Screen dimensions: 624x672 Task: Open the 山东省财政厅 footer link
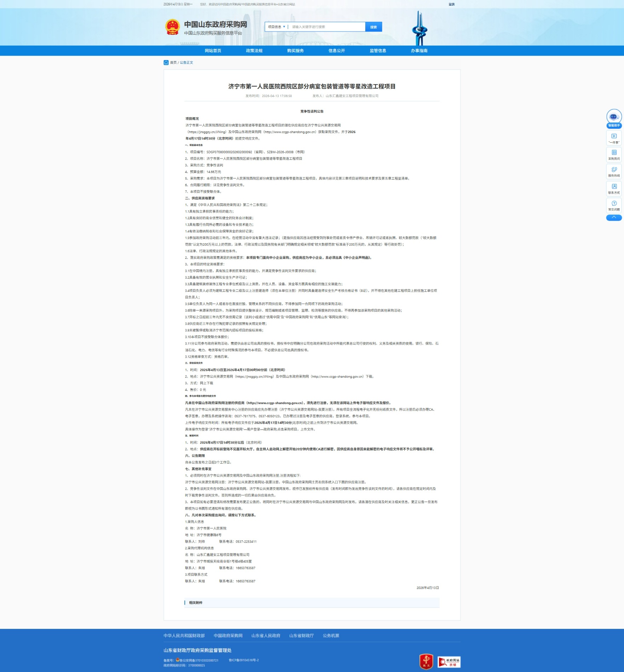[x=301, y=636]
